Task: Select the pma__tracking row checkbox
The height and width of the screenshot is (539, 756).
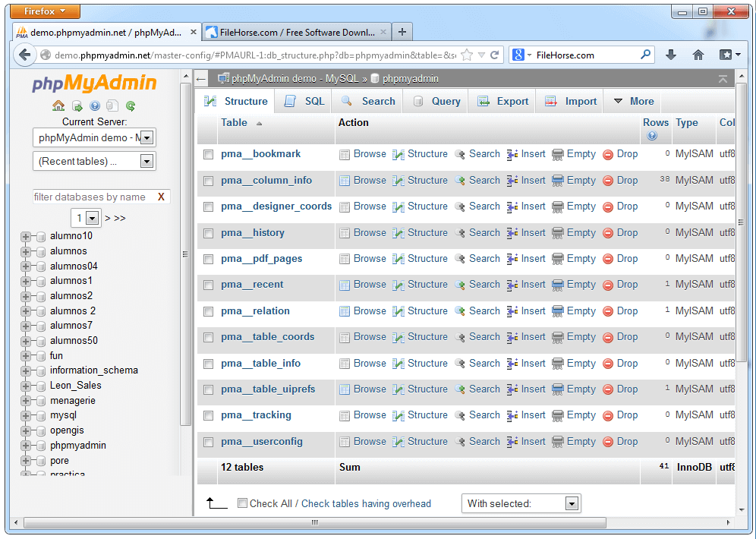Action: tap(208, 416)
